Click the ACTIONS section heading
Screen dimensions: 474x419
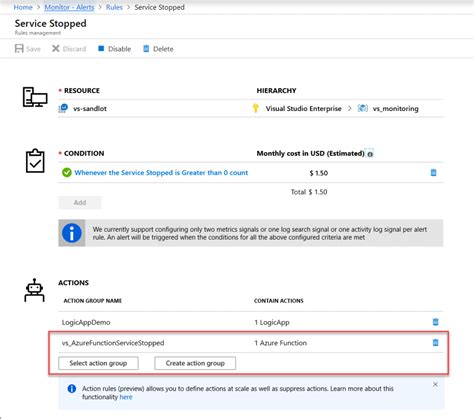(x=73, y=283)
